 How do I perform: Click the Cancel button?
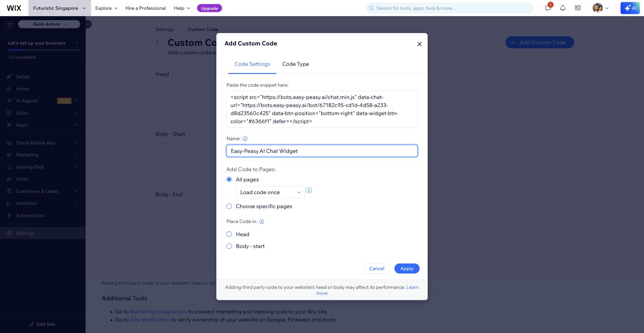coord(377,268)
